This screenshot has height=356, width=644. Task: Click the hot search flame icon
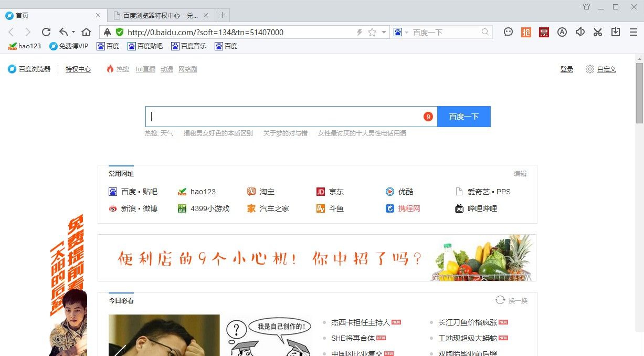[x=110, y=69]
